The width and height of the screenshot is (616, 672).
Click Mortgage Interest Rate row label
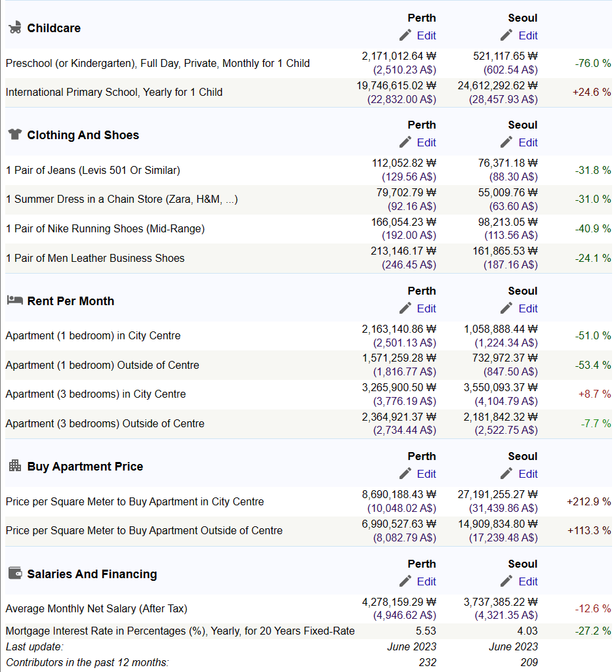(180, 631)
